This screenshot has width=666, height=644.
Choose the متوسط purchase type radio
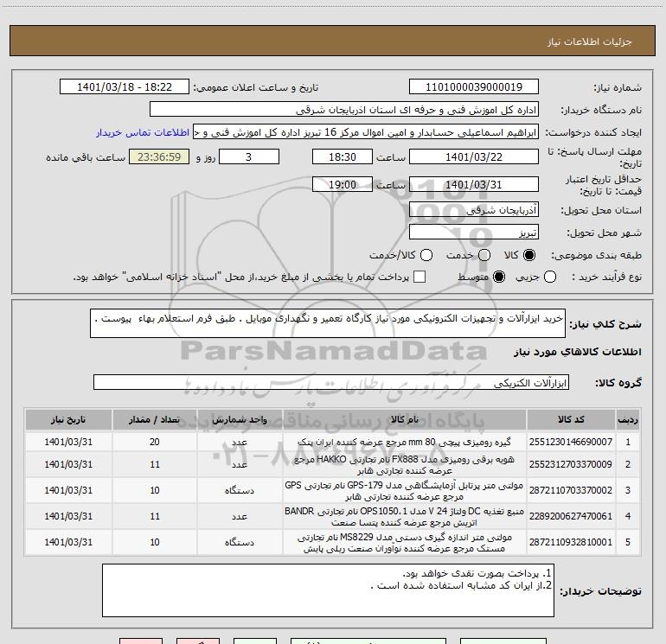(x=499, y=277)
